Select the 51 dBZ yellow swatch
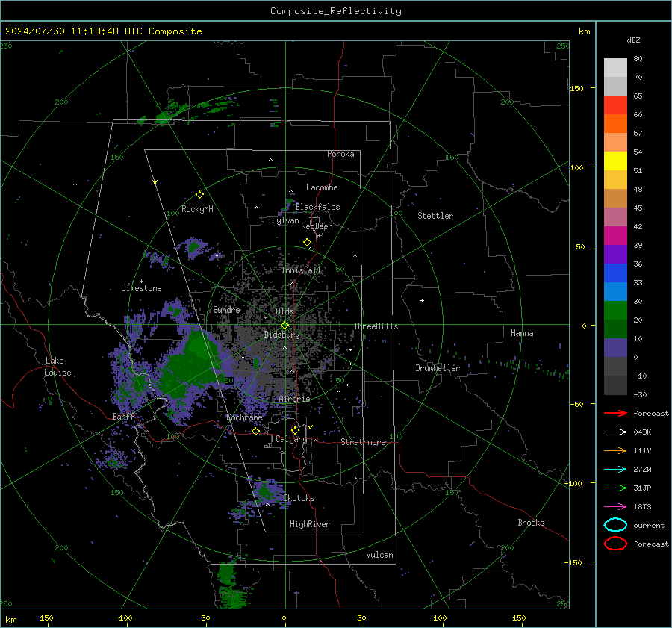Image resolution: width=672 pixels, height=628 pixels. click(x=615, y=161)
